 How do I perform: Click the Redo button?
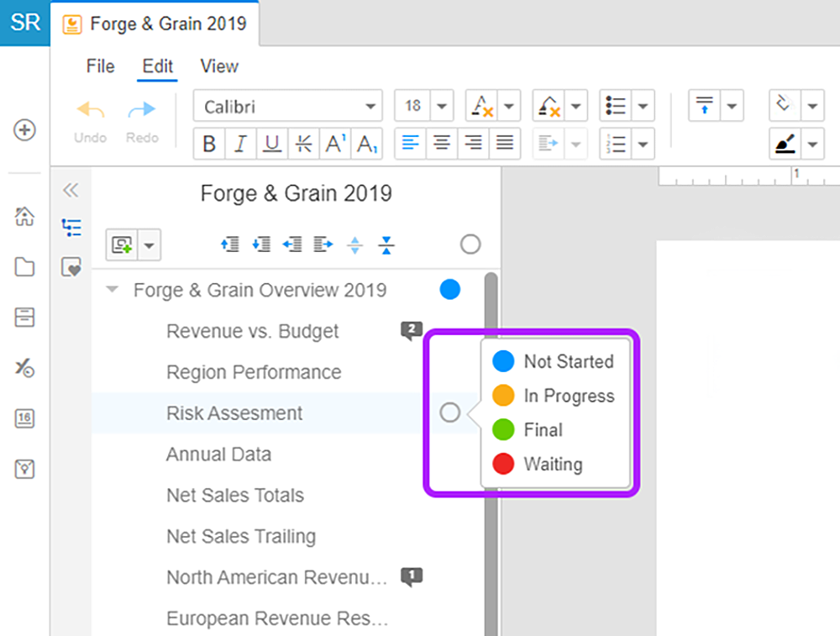[141, 118]
